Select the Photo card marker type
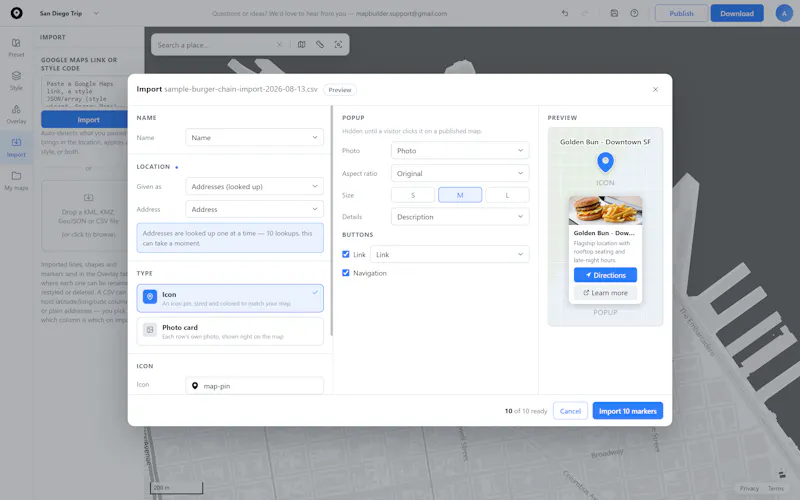The image size is (800, 500). (x=230, y=331)
